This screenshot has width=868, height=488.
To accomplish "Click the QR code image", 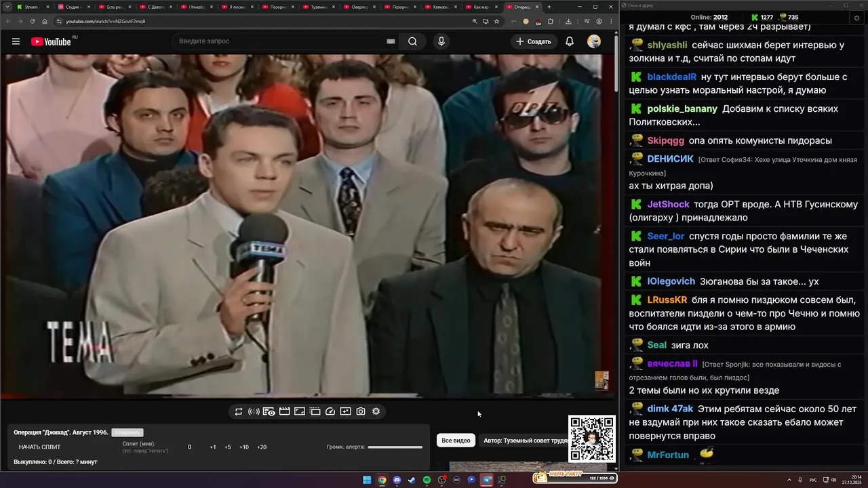I will click(592, 439).
